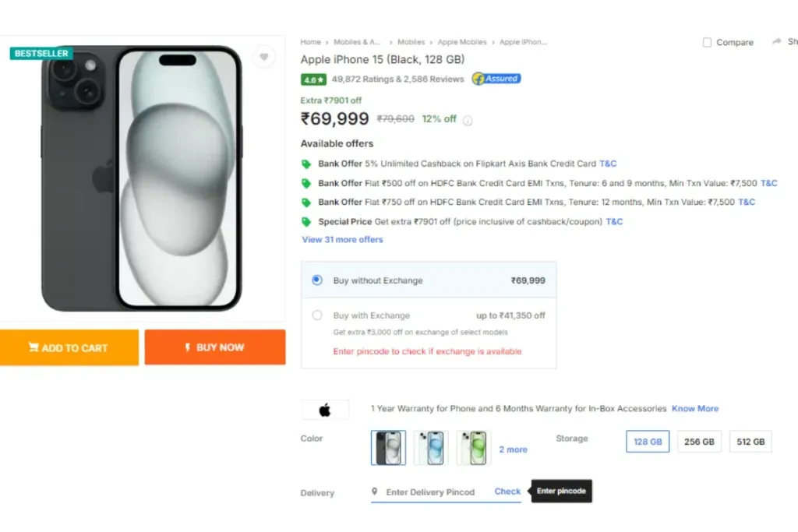The height and width of the screenshot is (532, 798).
Task: Click the first Bank Offer tag icon
Action: 305,164
